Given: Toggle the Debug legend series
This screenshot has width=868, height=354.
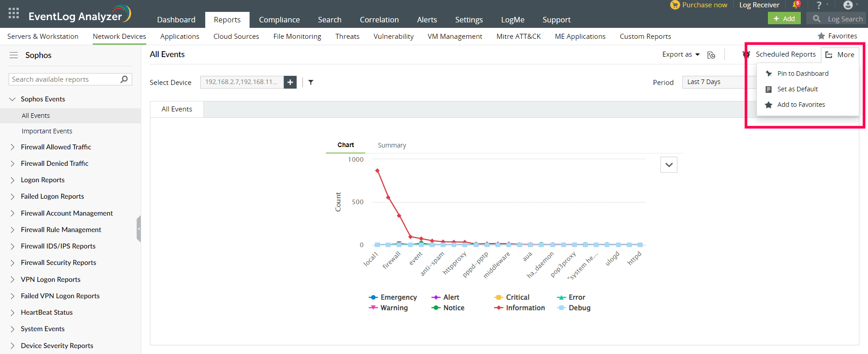Looking at the screenshot, I should pyautogui.click(x=574, y=308).
